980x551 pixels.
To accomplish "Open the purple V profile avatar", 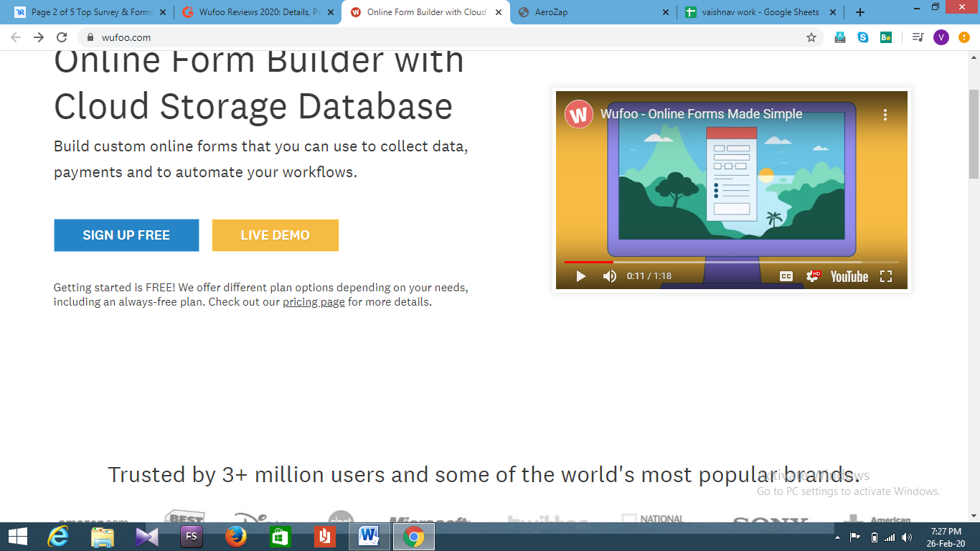I will (941, 37).
